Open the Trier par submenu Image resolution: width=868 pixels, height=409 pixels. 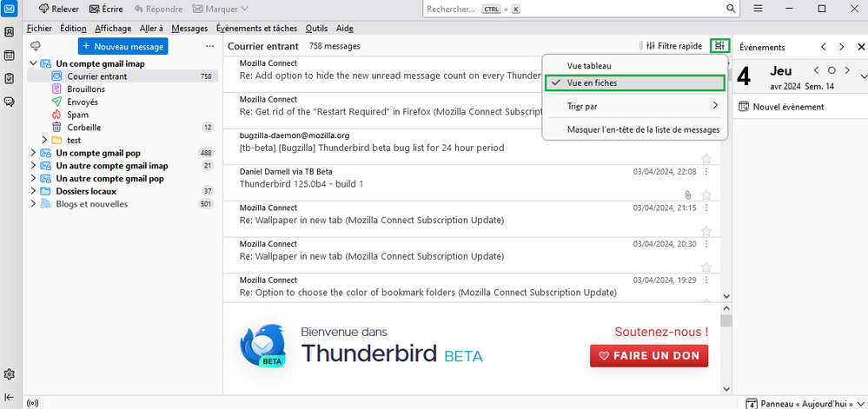634,105
